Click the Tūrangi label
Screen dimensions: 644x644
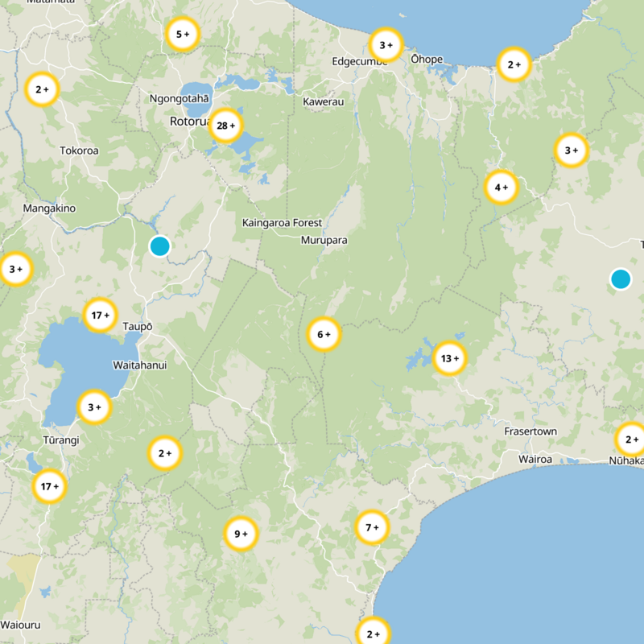61,440
